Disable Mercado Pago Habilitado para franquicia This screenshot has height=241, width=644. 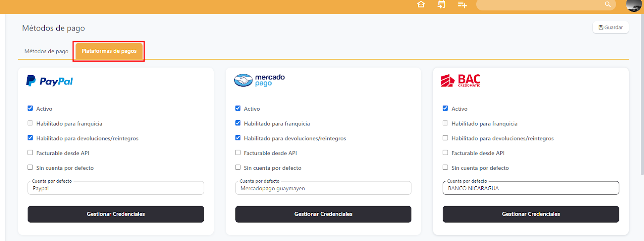click(238, 123)
